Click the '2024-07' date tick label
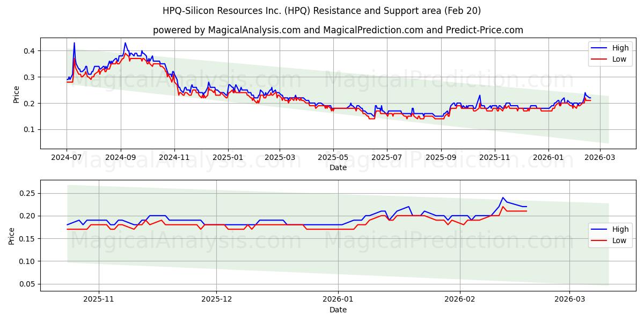This screenshot has height=322, width=644. click(x=67, y=157)
